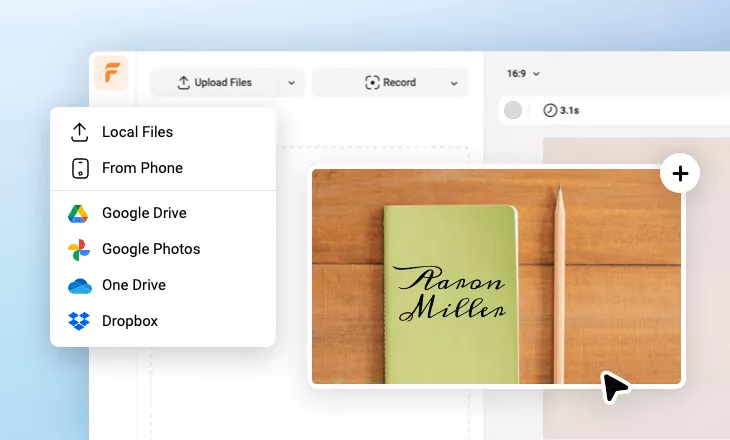730x440 pixels.
Task: Select One Drive upload source
Action: click(163, 285)
